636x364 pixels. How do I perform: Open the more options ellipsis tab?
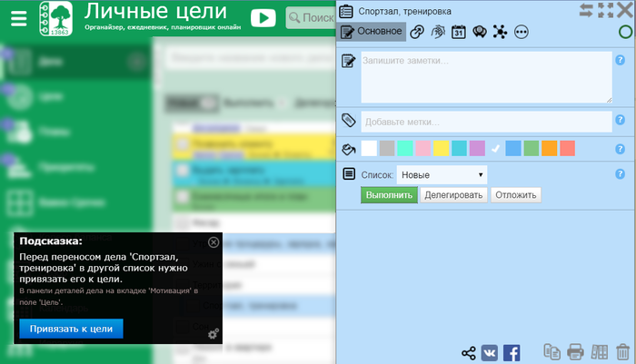pos(522,32)
